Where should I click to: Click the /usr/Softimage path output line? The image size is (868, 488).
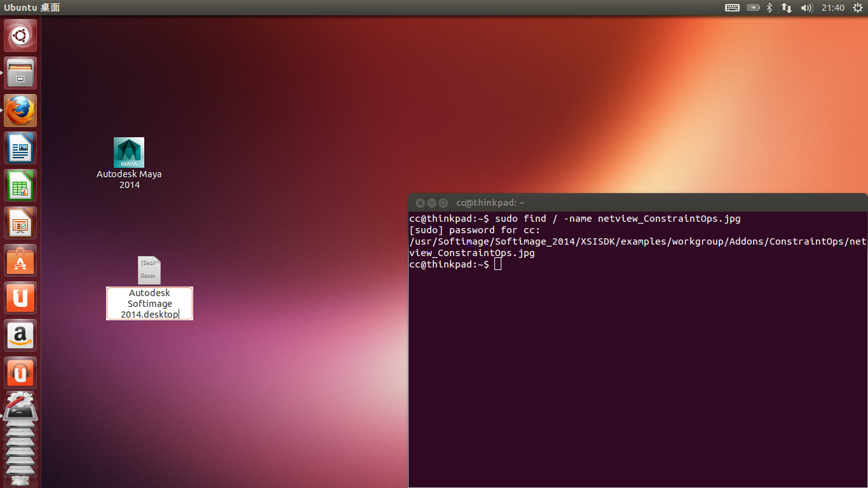[x=638, y=241]
